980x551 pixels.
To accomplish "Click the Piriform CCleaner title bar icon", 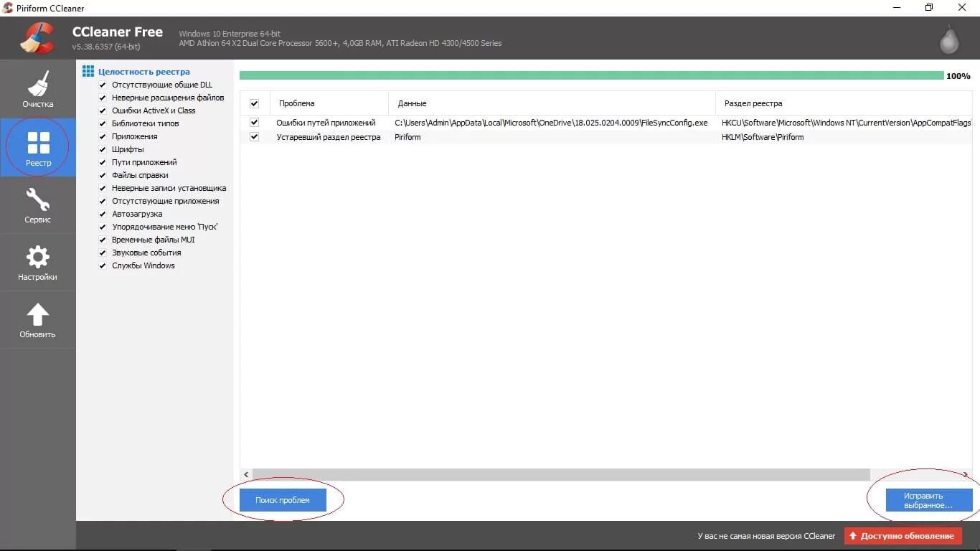I will tap(7, 8).
